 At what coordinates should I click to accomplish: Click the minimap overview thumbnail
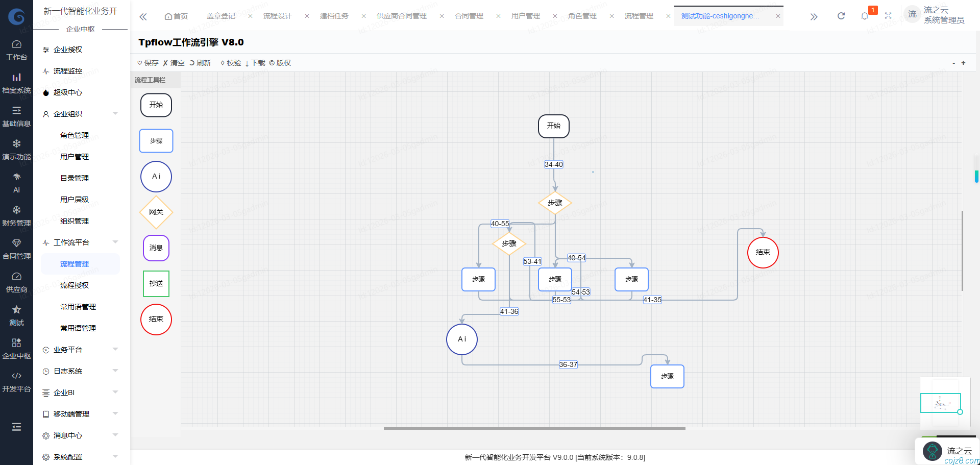940,403
